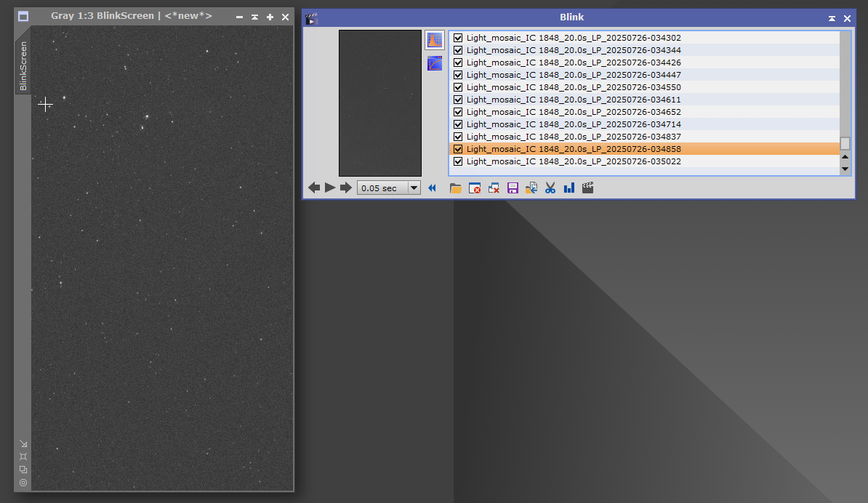Toggle the checkbox for frame 035022
The image size is (868, 503).
pos(458,161)
